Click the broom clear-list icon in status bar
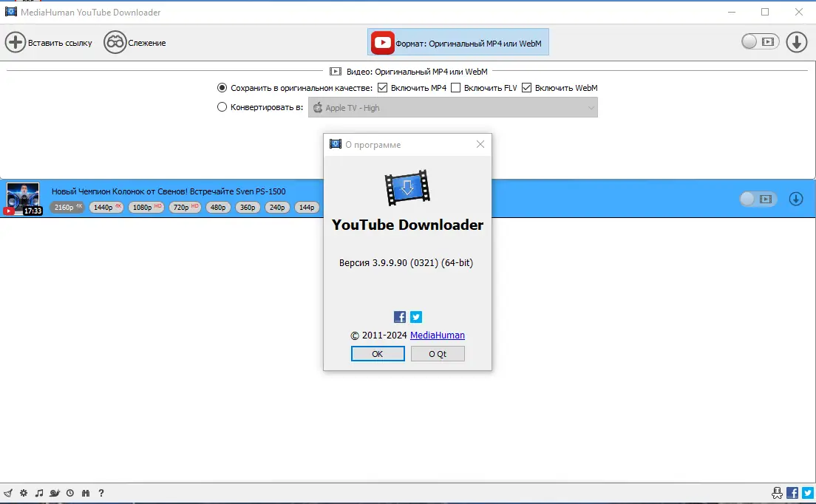 coord(8,493)
